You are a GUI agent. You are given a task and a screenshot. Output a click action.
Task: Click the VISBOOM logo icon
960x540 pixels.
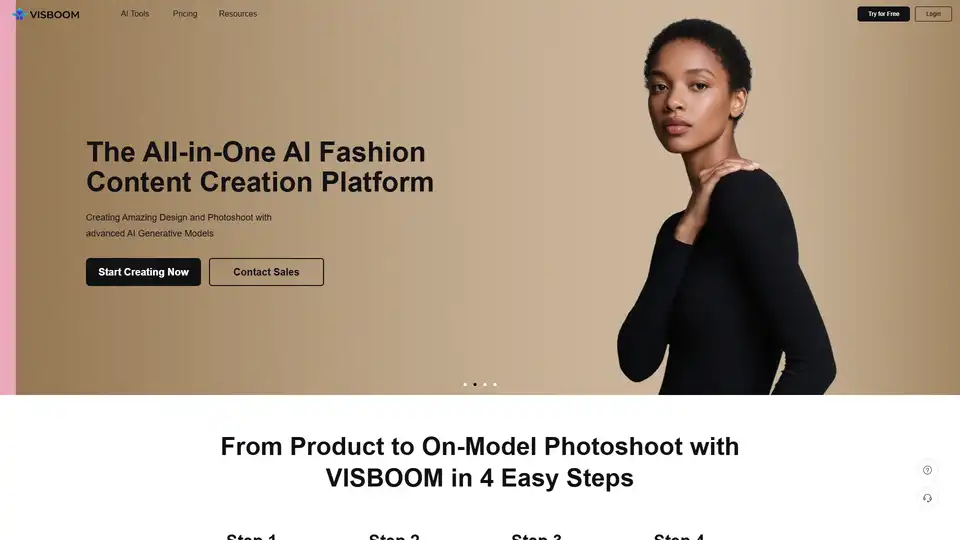[20, 14]
